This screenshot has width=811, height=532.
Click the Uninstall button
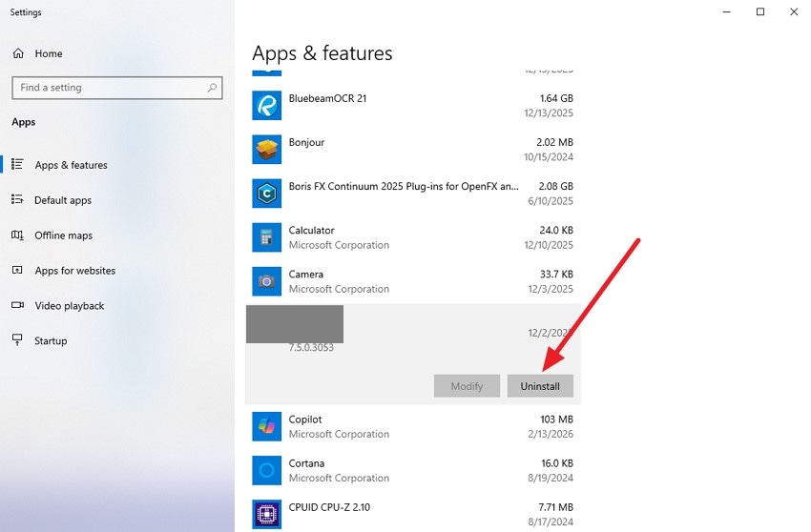(x=540, y=386)
